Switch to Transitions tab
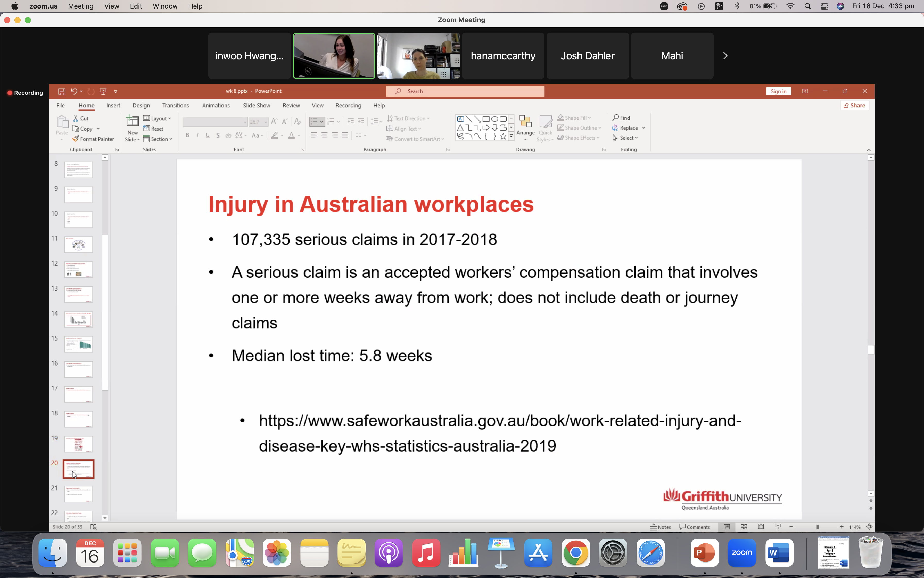Image resolution: width=924 pixels, height=578 pixels. pyautogui.click(x=175, y=106)
